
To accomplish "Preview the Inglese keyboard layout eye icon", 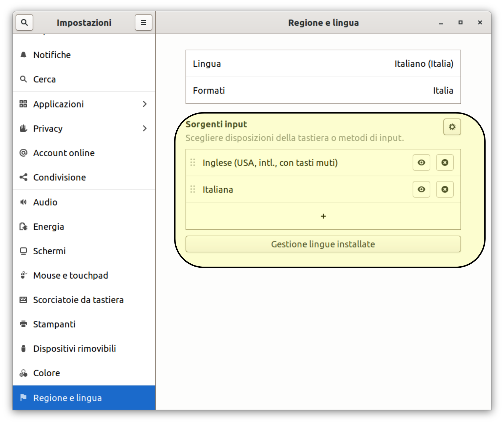I will tap(421, 163).
